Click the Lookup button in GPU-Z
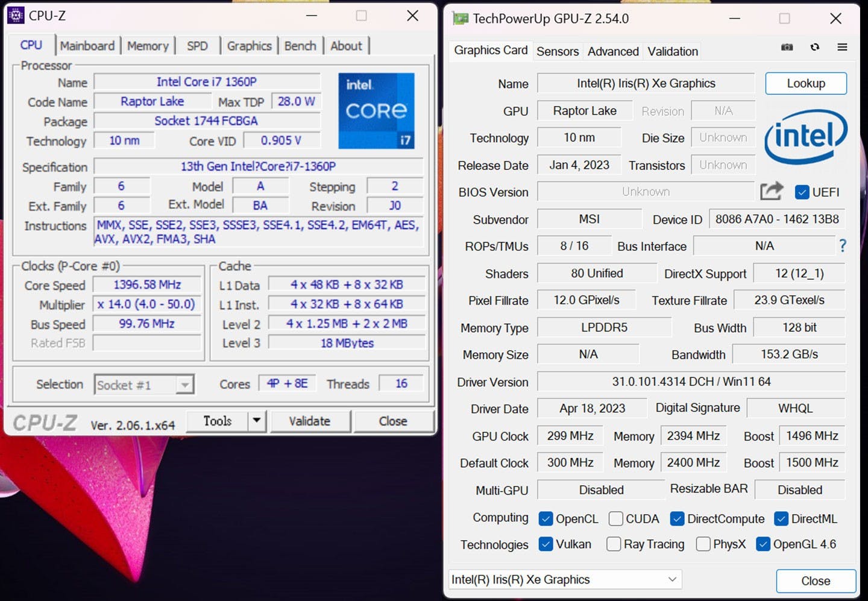 [806, 83]
